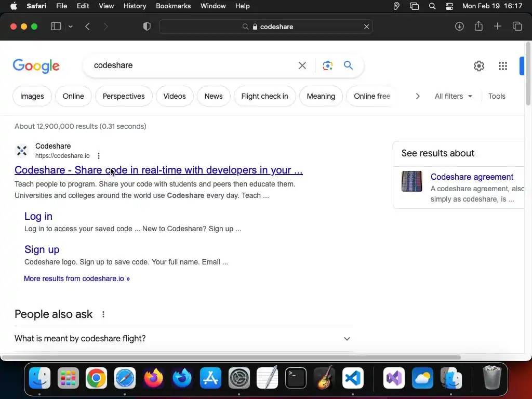Viewport: 532px width, 399px height.
Task: Expand the tab group dropdown arrow
Action: click(x=70, y=26)
